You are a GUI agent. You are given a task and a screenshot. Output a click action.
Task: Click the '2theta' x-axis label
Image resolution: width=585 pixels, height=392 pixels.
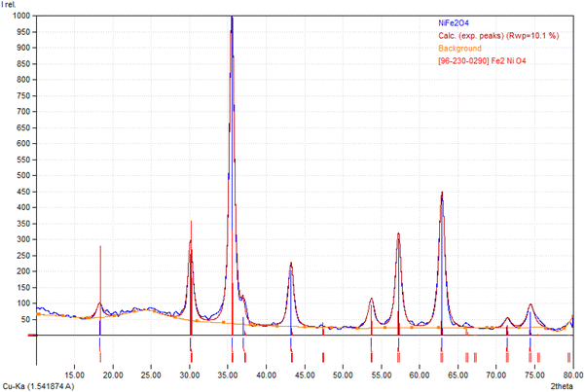click(x=561, y=386)
